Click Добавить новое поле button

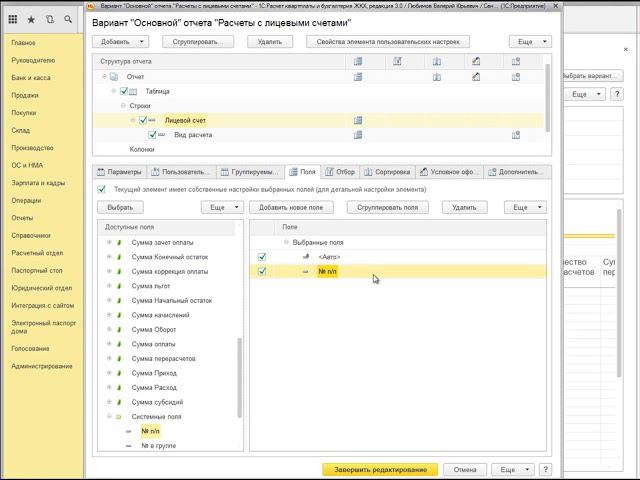coord(291,207)
